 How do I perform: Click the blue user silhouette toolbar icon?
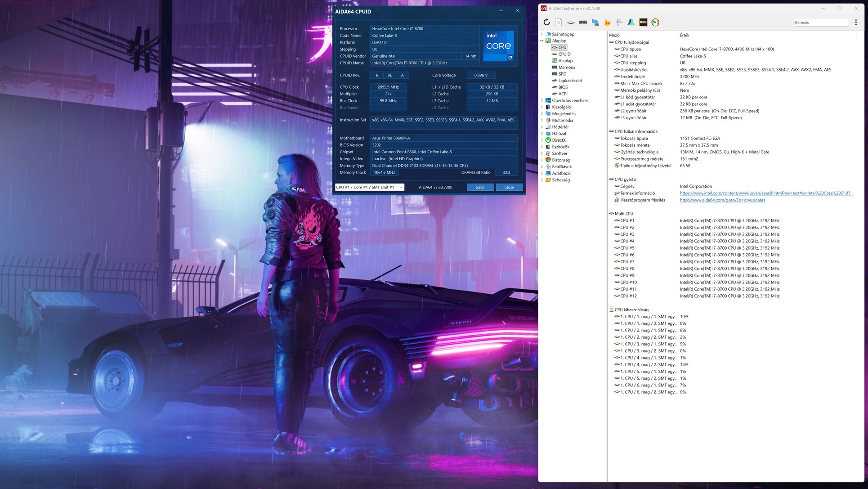click(x=631, y=22)
